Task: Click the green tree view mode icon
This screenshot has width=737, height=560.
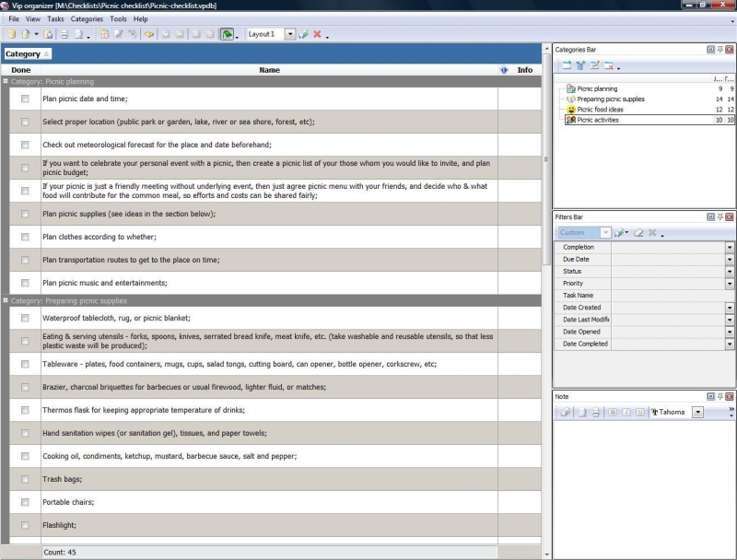Action: tap(227, 34)
